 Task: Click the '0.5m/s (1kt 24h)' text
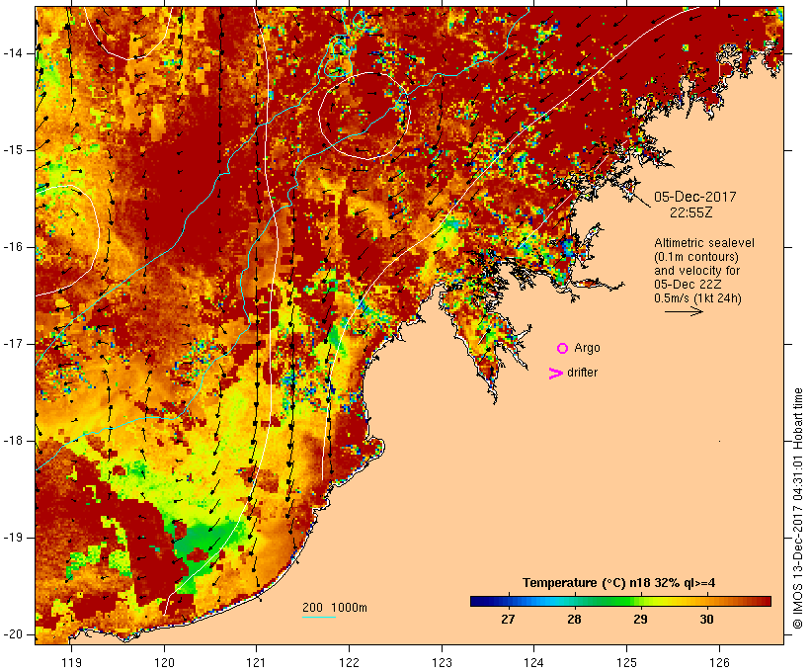[x=697, y=298]
